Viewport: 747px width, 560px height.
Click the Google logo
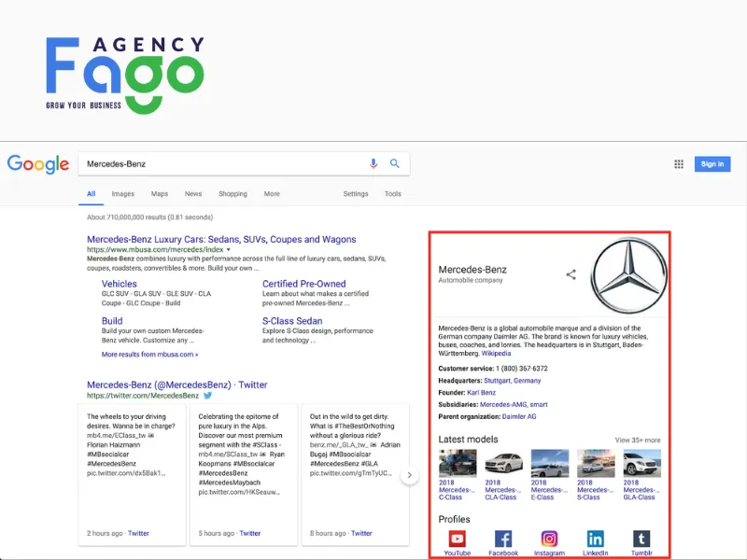pos(38,164)
